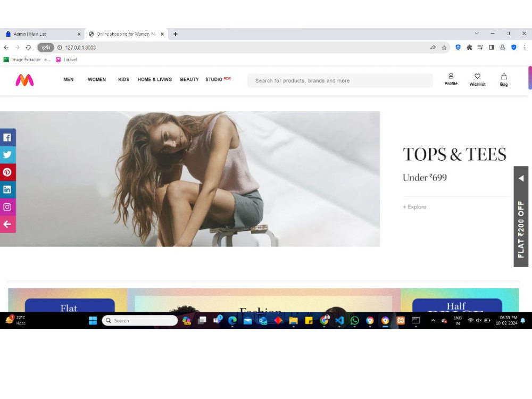Switch to the Admin | Main List tab
The width and height of the screenshot is (532, 399).
(x=40, y=34)
